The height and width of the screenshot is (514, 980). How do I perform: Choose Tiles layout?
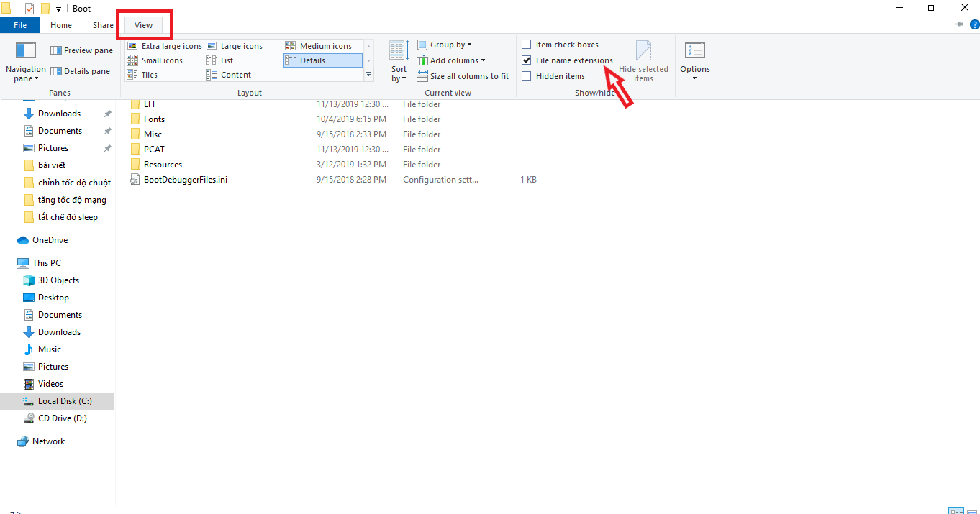point(142,75)
